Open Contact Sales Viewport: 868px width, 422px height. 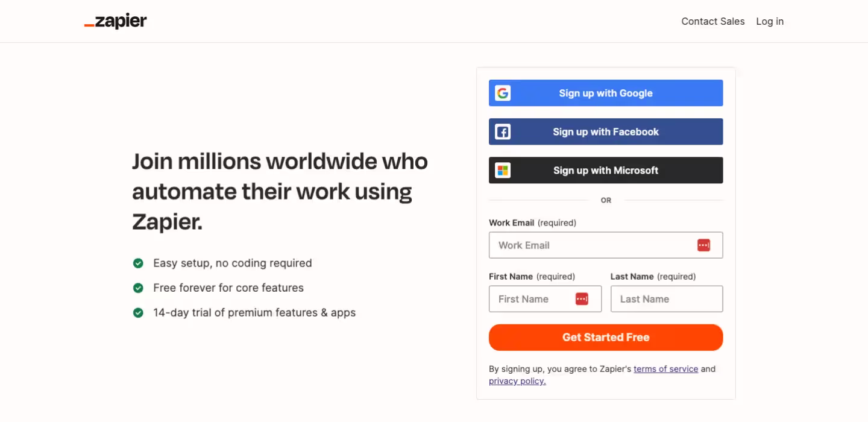click(x=712, y=21)
